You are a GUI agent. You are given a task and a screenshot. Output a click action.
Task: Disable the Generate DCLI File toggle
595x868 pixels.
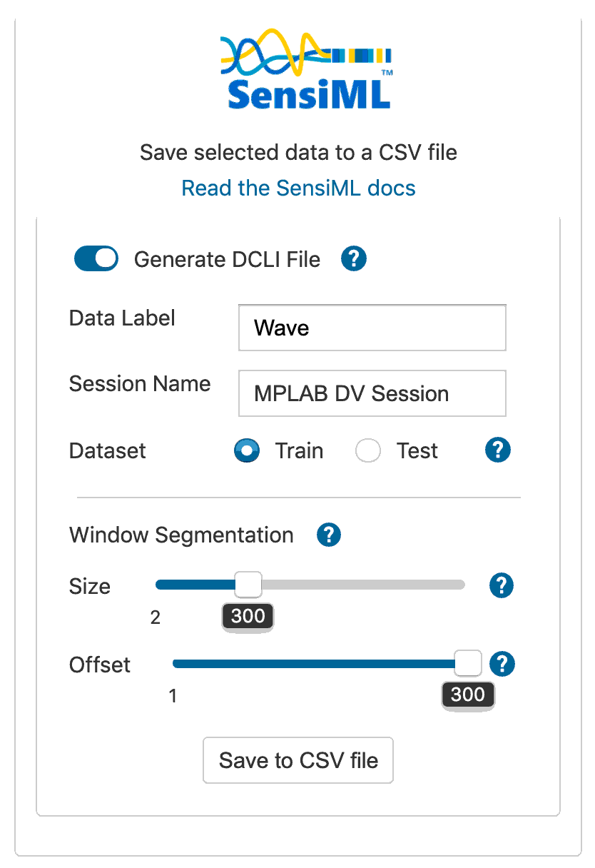click(96, 258)
